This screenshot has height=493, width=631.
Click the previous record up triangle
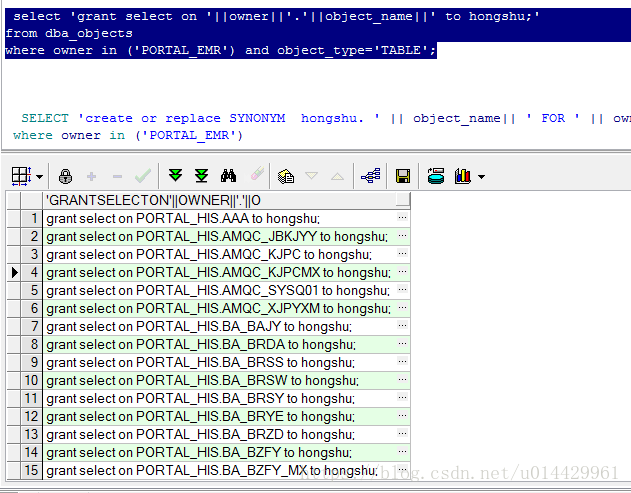(337, 176)
